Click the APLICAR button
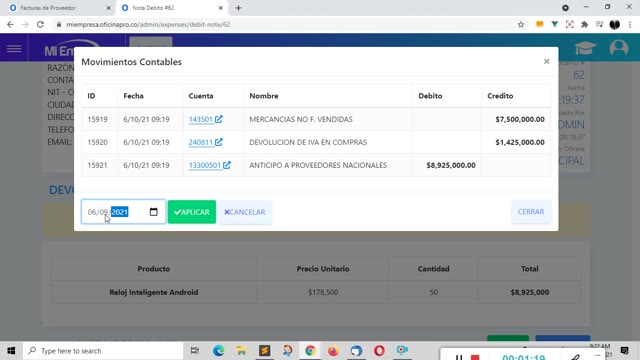 tap(192, 212)
